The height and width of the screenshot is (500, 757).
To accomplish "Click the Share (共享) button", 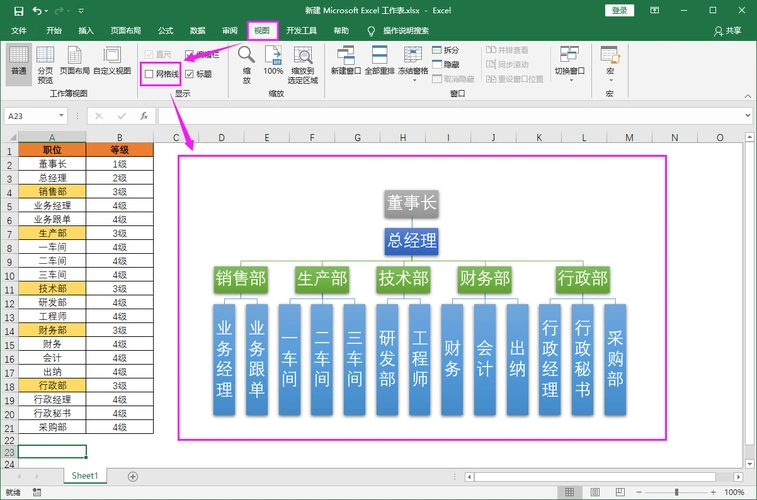I will (728, 31).
